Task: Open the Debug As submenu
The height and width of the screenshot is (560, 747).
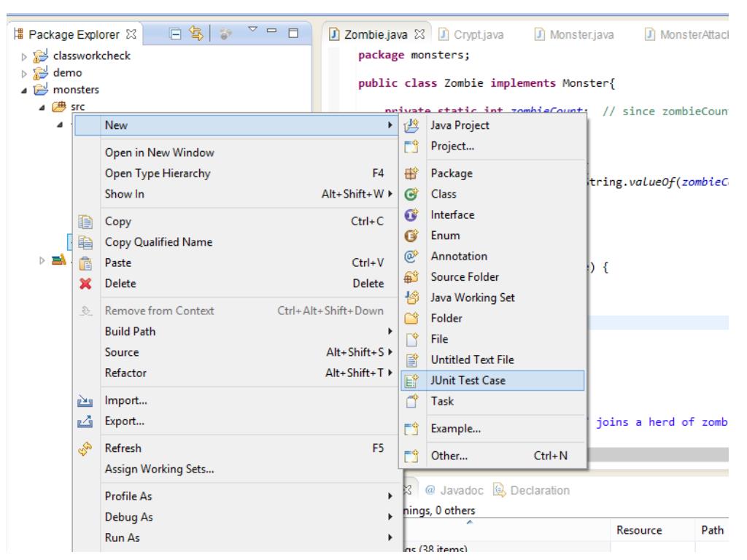Action: 236,517
